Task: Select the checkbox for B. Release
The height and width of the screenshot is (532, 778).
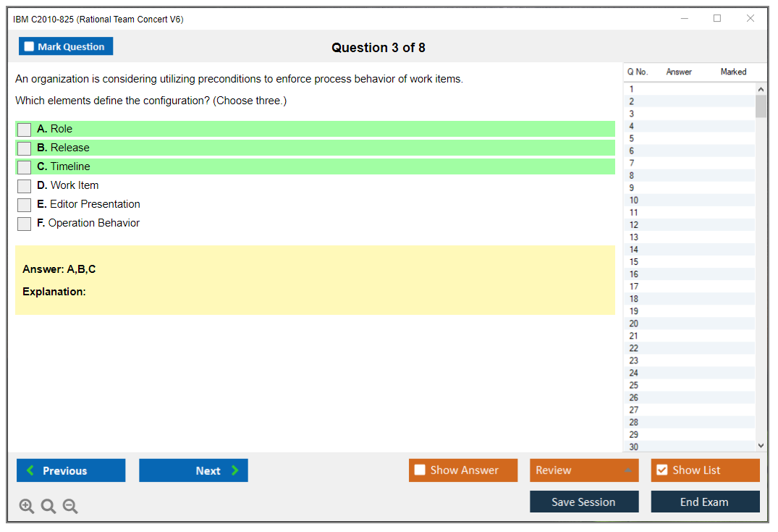Action: 25,148
